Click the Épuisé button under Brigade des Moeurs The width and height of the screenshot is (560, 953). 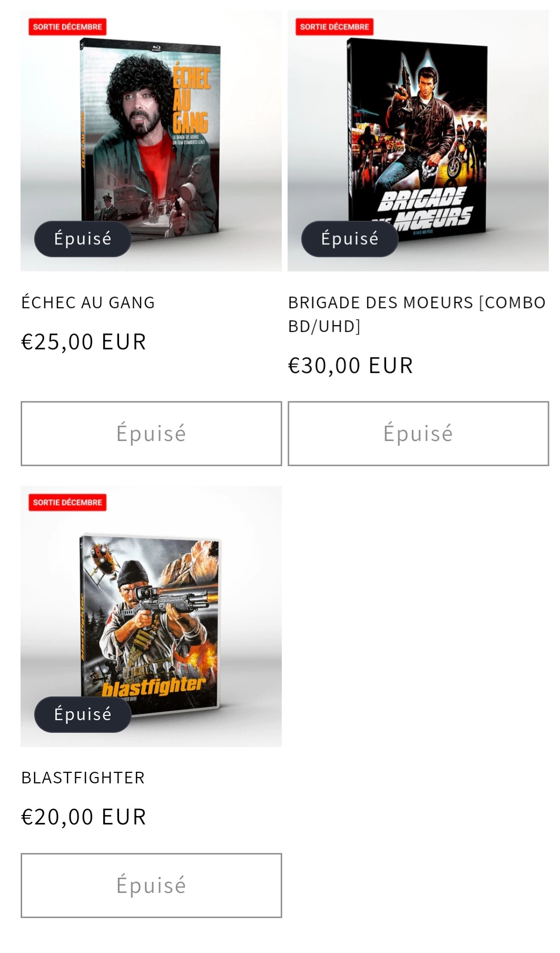click(418, 434)
